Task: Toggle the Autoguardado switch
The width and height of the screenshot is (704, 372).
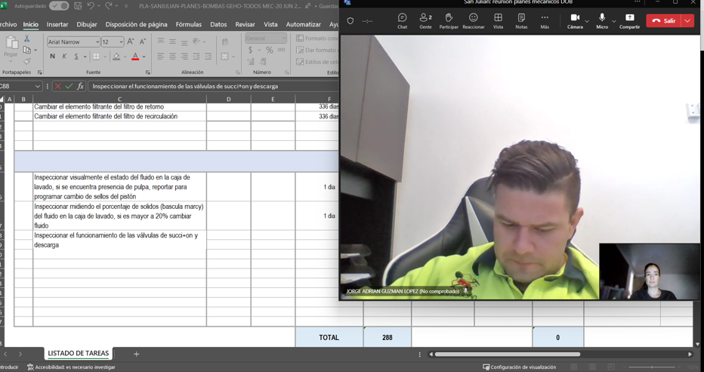Action: coord(59,6)
